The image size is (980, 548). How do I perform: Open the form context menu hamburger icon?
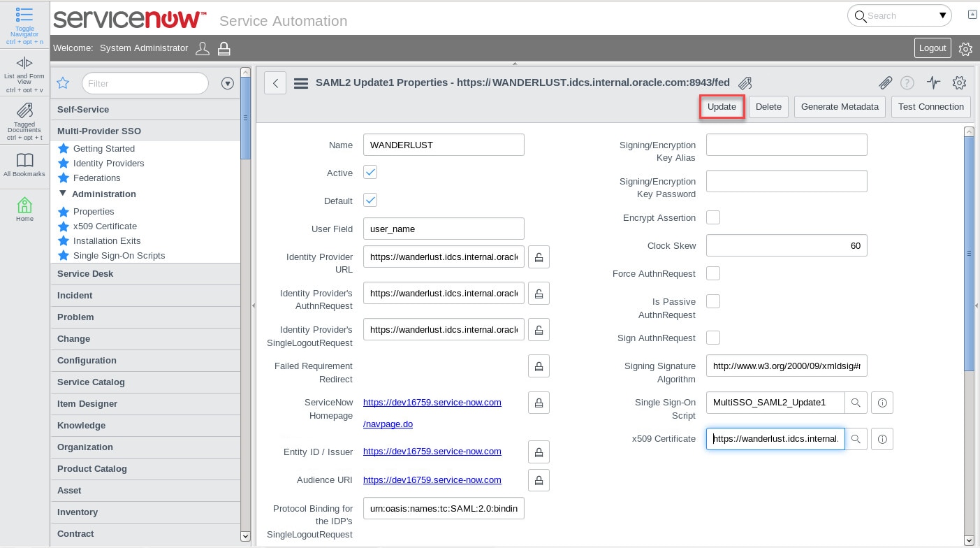tap(301, 83)
